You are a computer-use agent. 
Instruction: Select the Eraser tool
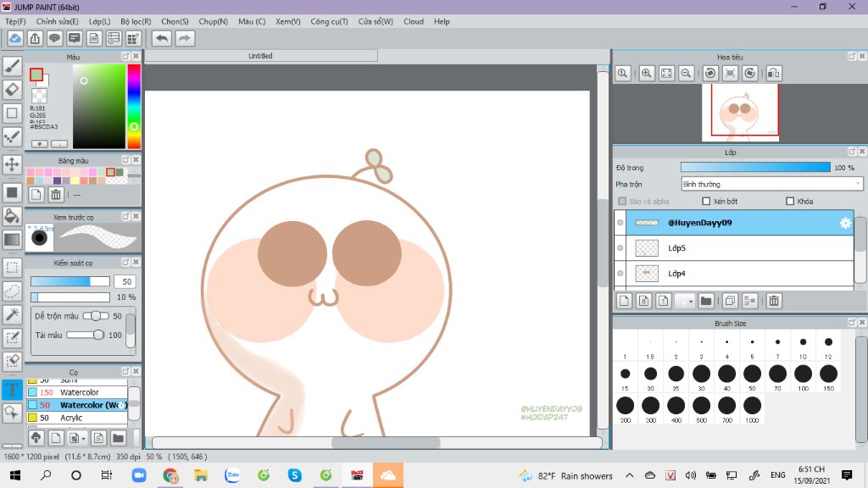[12, 90]
